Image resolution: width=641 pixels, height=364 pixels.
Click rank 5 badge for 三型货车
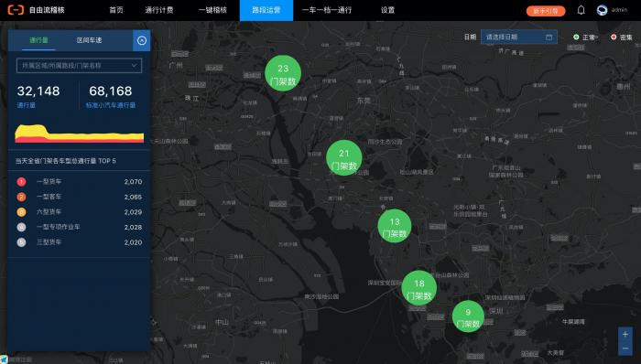(x=21, y=242)
